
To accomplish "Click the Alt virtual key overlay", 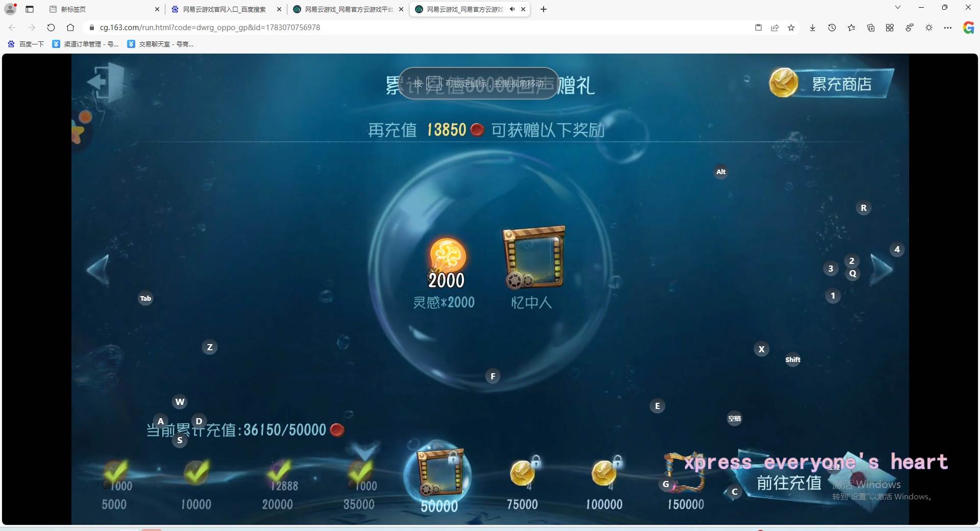I will click(721, 172).
